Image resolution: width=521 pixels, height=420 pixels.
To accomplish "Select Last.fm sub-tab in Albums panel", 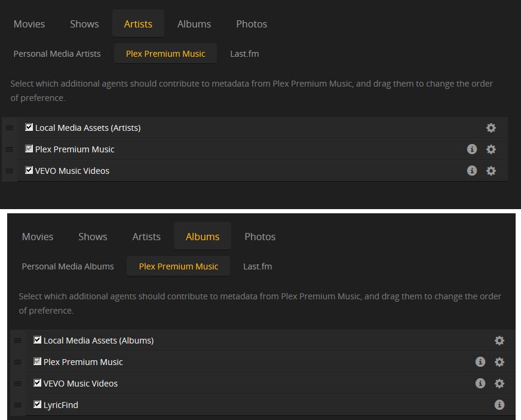I will (258, 266).
